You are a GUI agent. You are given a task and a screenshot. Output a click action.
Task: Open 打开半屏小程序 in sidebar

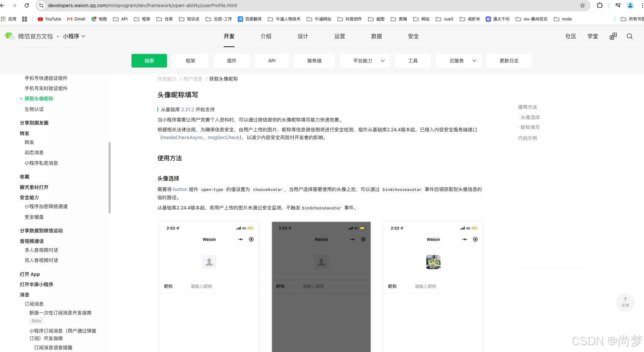pyautogui.click(x=37, y=284)
